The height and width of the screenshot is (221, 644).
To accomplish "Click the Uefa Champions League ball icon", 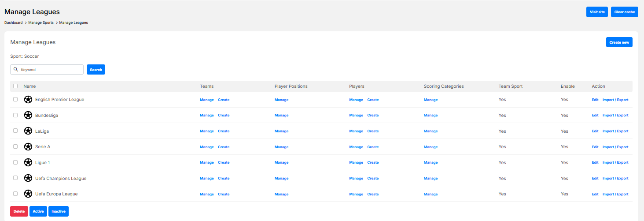I will tap(28, 178).
